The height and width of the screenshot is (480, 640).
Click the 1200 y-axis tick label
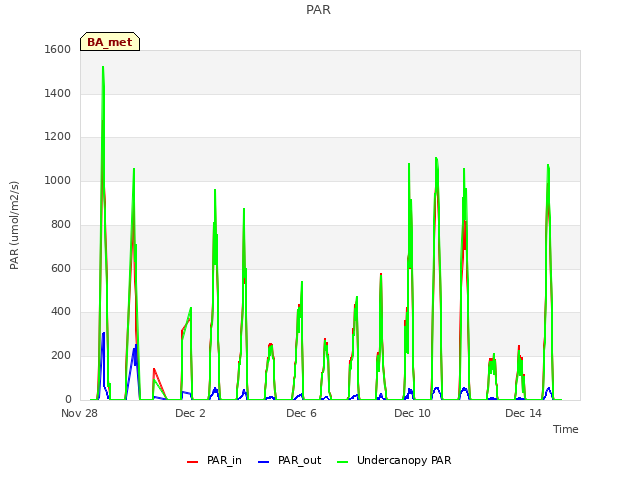(58, 136)
